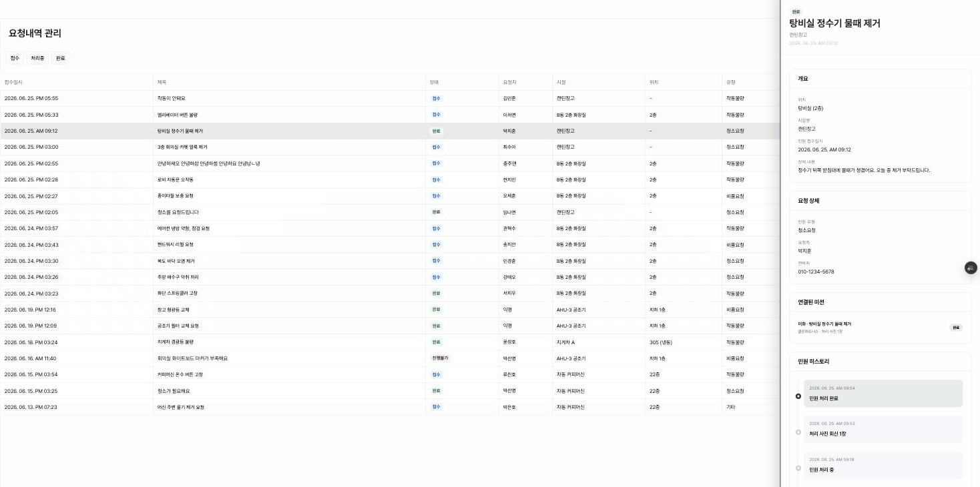Filter requests by 처리중 status

pyautogui.click(x=37, y=58)
